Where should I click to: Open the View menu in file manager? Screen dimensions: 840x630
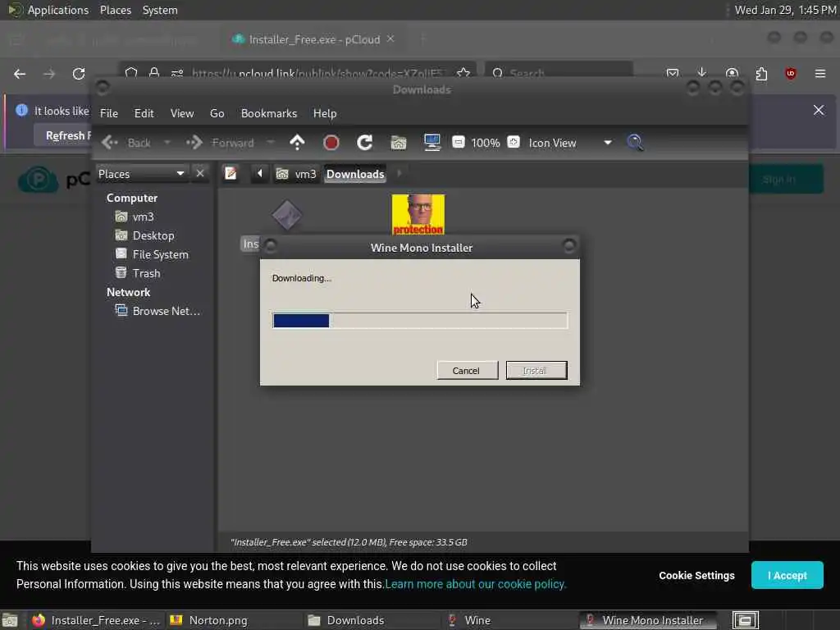[x=182, y=113]
